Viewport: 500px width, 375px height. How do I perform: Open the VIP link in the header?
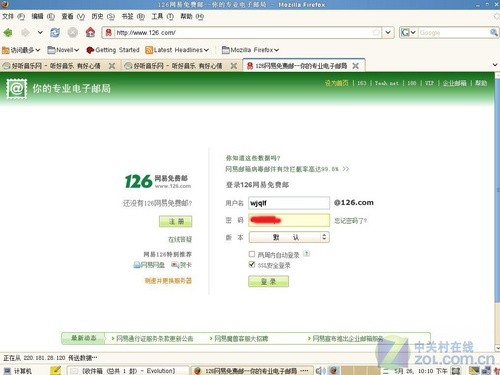(x=429, y=83)
